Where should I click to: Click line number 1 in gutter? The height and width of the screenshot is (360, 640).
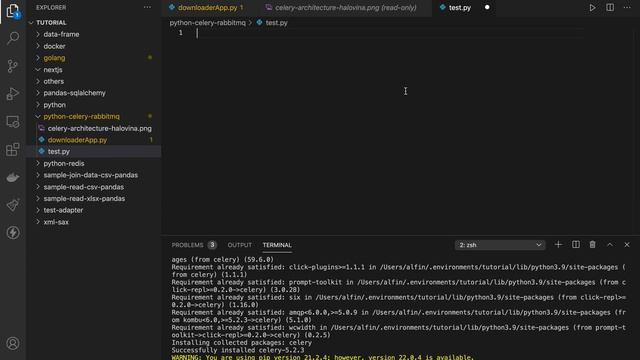pos(180,33)
